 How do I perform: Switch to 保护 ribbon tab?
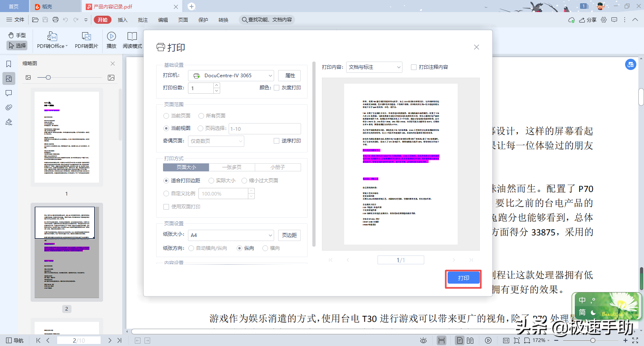point(203,20)
